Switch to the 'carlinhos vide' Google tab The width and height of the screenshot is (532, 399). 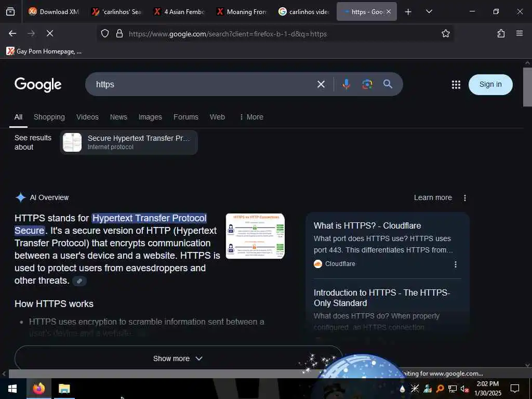coord(304,11)
